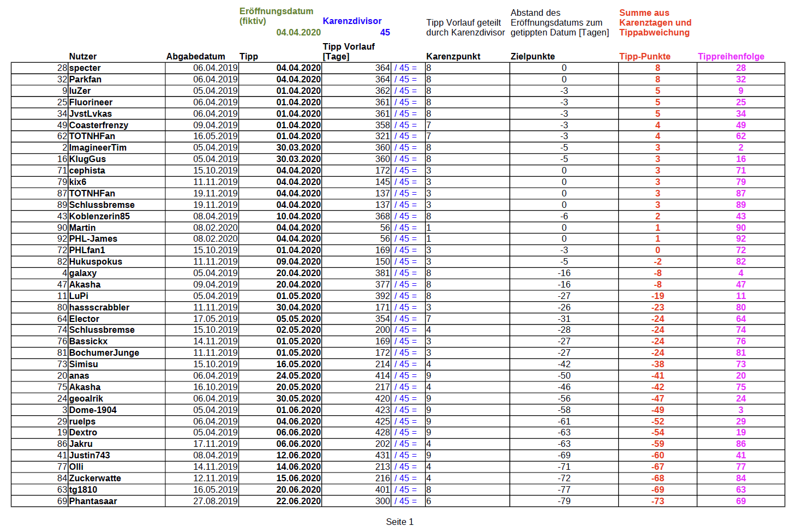Select the Koblenzerin85 user cell

[x=99, y=216]
